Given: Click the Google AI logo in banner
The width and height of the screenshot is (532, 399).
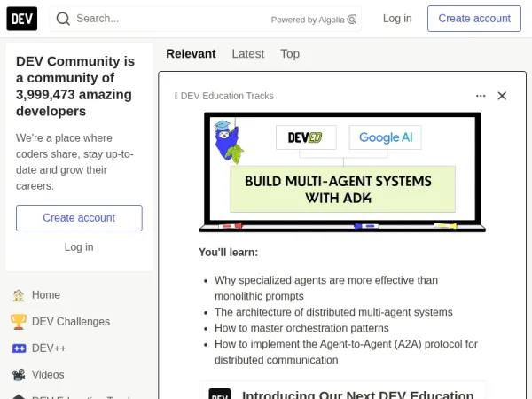Looking at the screenshot, I should tap(386, 137).
